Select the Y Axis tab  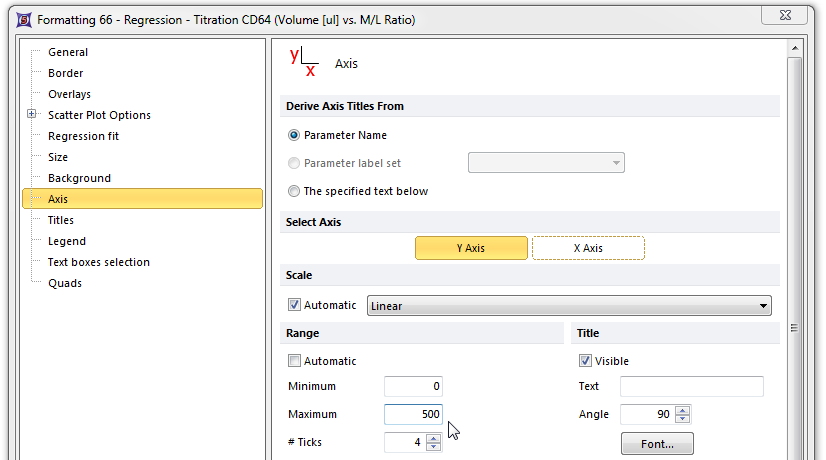coord(471,248)
